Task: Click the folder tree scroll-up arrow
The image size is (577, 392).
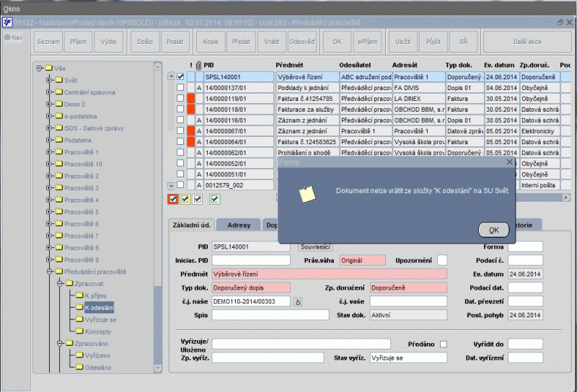Action: [158, 66]
